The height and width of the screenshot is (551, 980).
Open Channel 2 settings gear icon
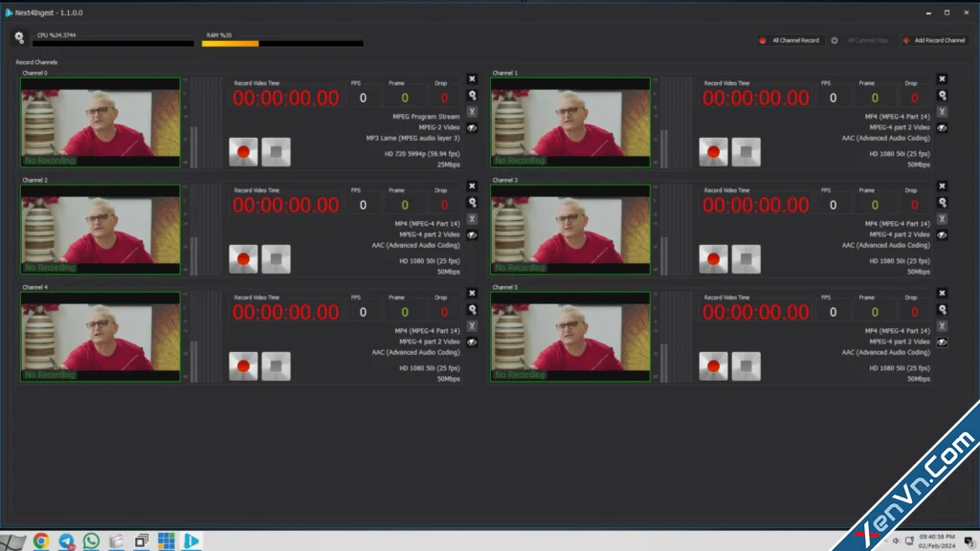click(x=472, y=203)
